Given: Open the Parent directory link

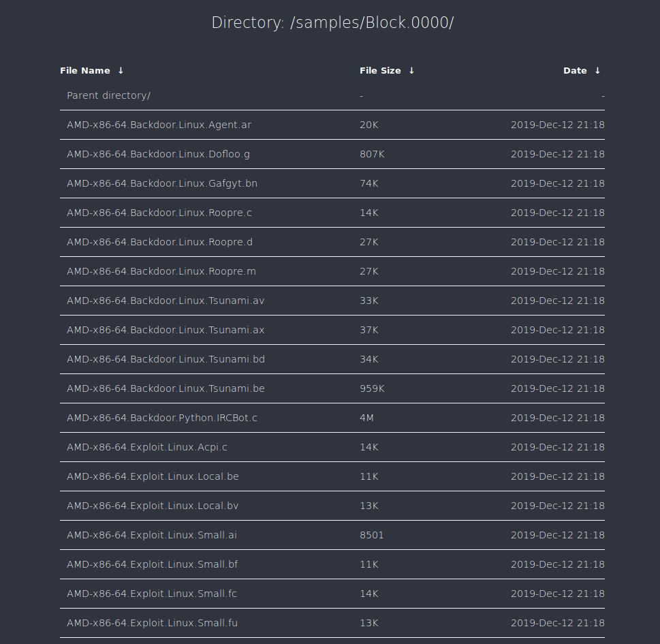Looking at the screenshot, I should coord(108,95).
